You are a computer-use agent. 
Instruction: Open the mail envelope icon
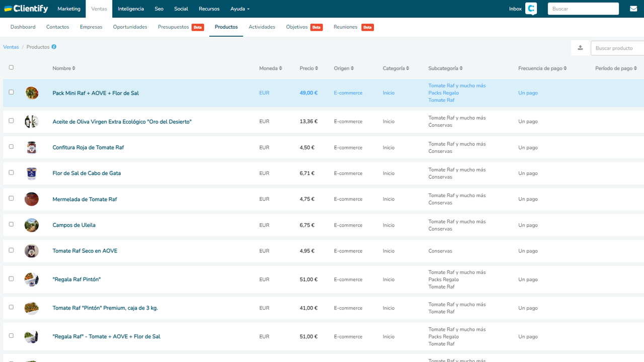pos(633,9)
